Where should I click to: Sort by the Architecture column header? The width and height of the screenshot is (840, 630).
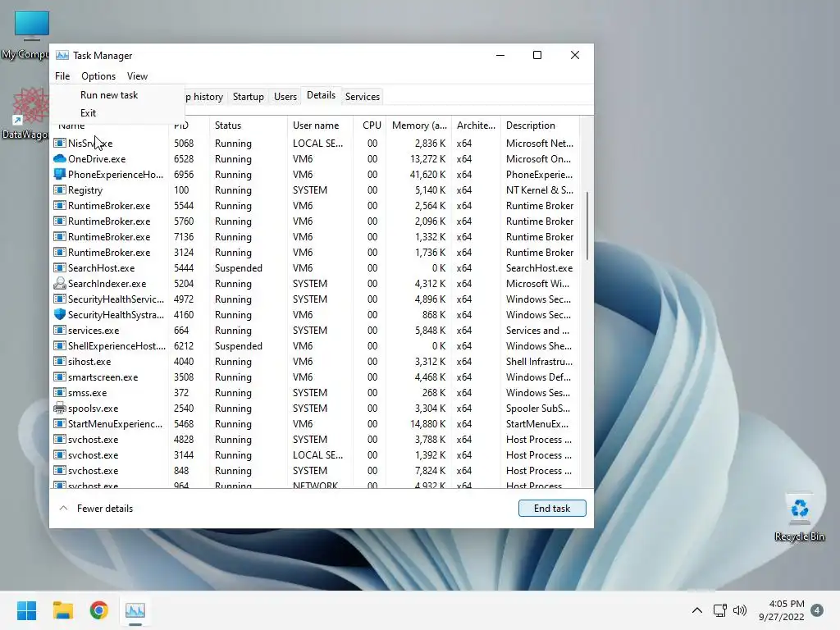pyautogui.click(x=476, y=126)
